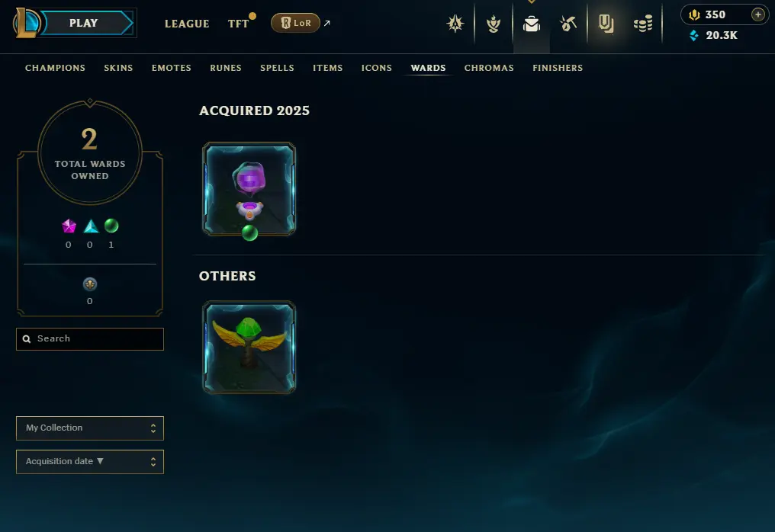
Task: Go to the Emotes tab
Action: point(172,68)
